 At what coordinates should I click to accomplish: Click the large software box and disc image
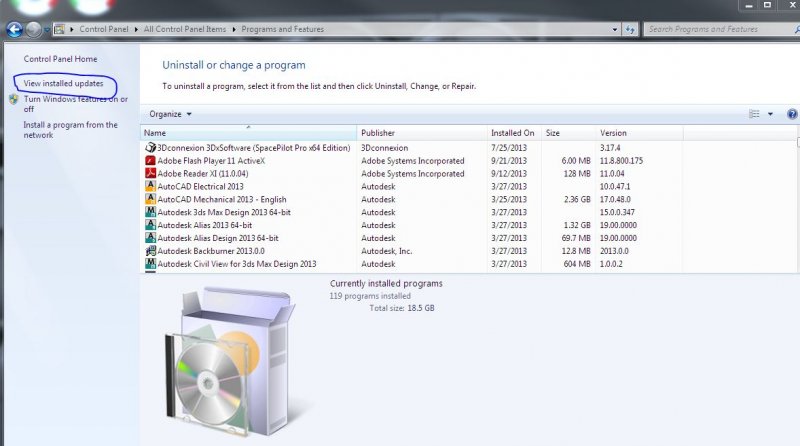[230, 361]
